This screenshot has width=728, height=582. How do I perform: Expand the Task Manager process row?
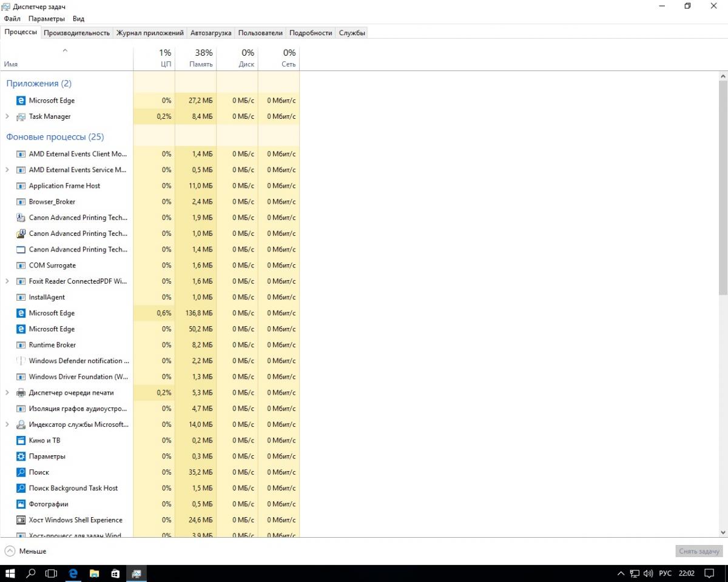click(7, 116)
